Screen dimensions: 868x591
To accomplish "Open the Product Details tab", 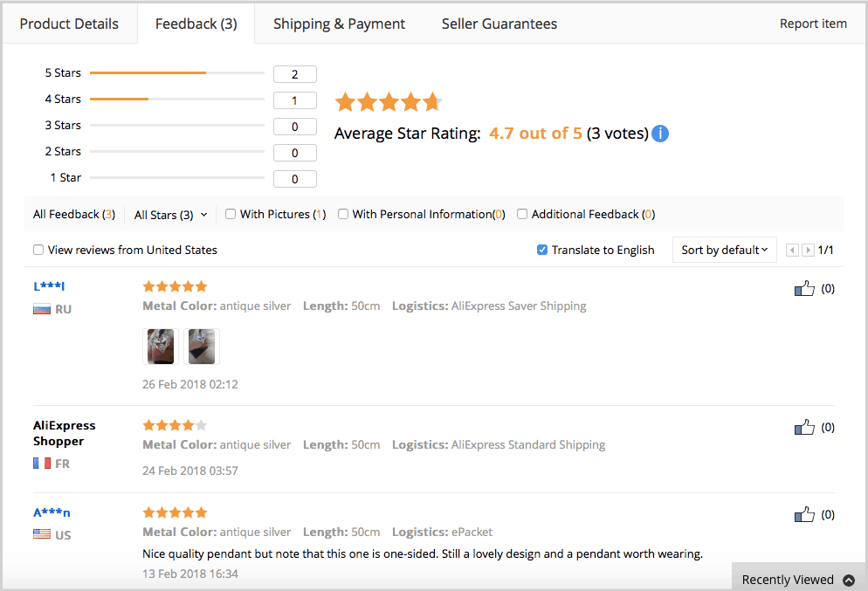I will click(x=69, y=24).
